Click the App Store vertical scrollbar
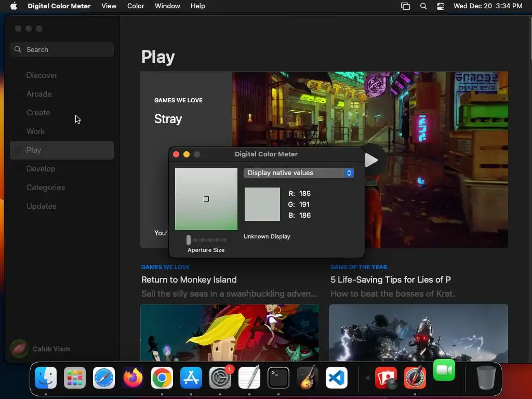Screen dimensions: 532x399 [530, 38]
